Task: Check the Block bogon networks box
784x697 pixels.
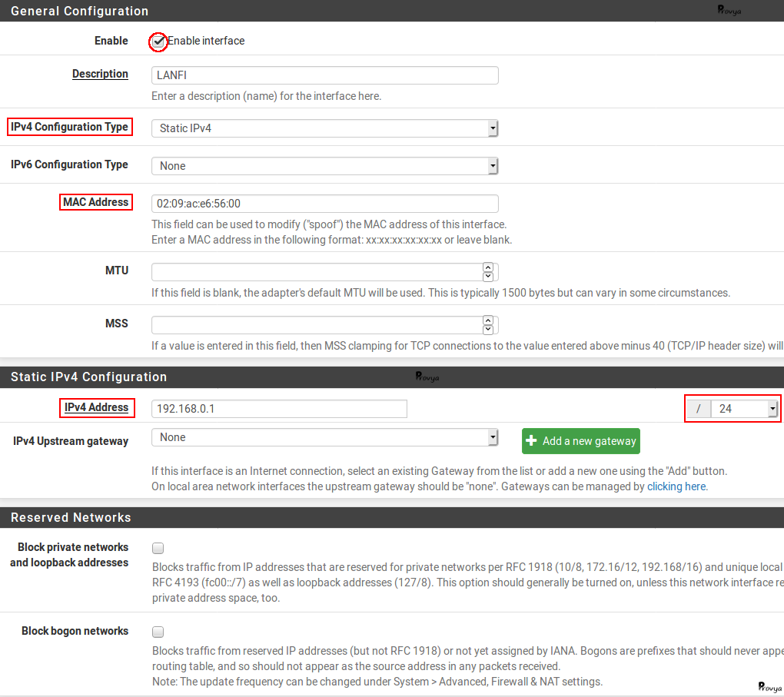Action: tap(158, 632)
